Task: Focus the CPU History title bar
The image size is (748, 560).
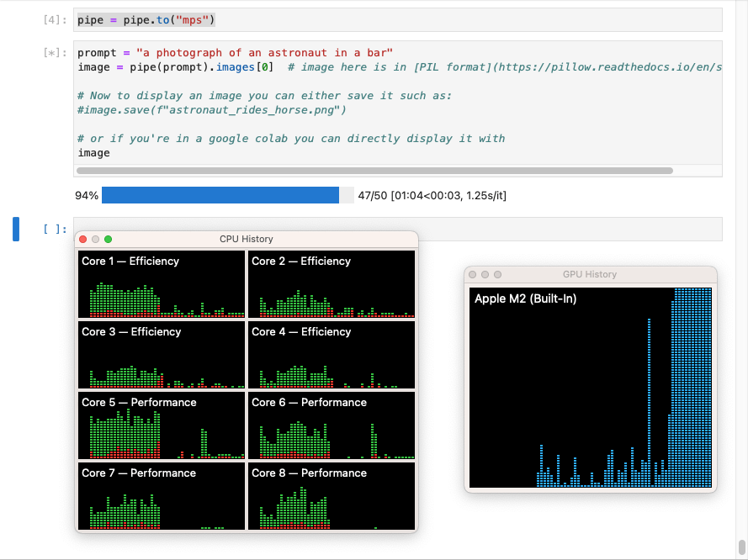Action: coord(246,240)
